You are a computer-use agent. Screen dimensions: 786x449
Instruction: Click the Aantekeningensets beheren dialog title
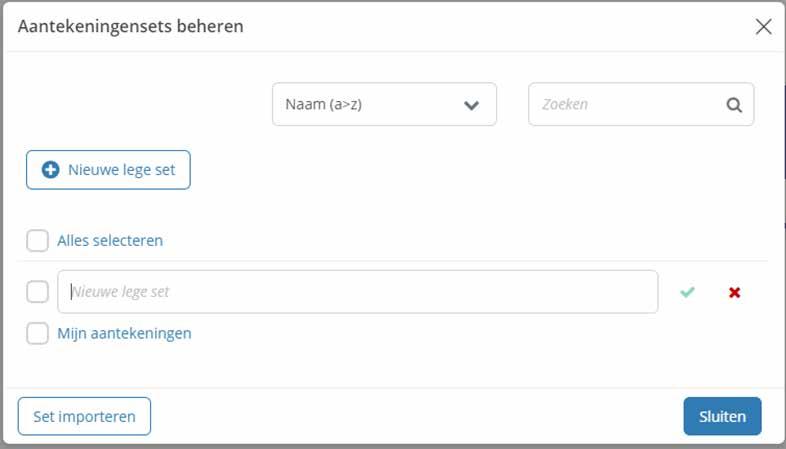coord(131,27)
